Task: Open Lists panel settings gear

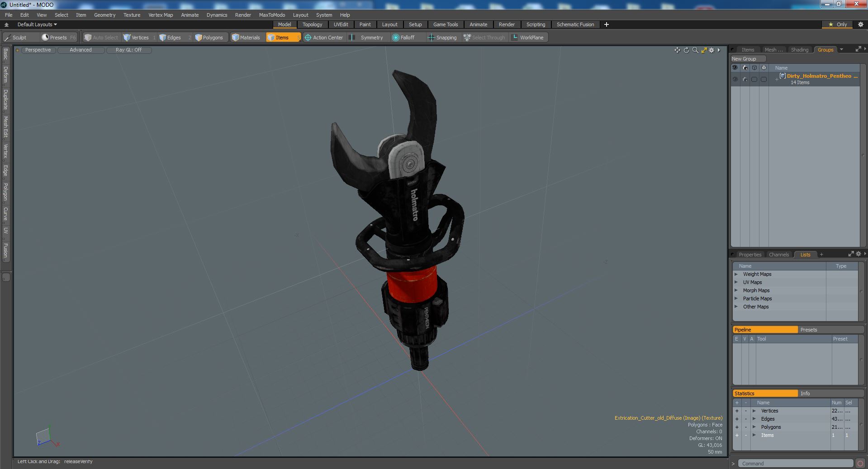Action: [x=858, y=254]
